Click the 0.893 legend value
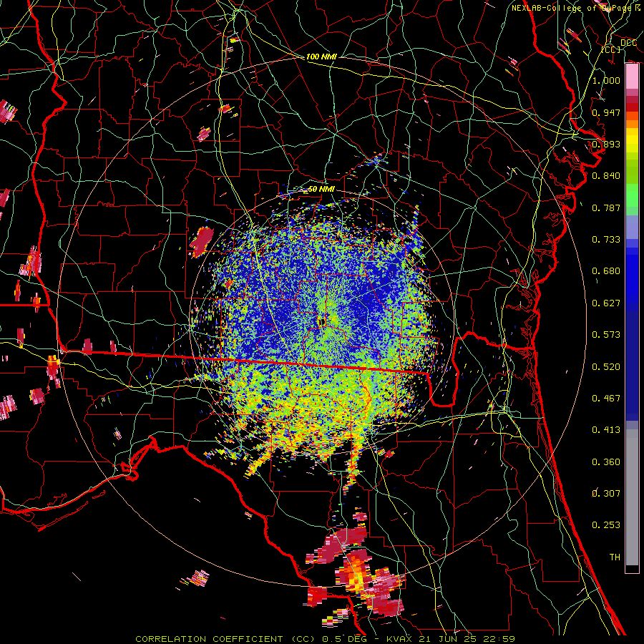This screenshot has height=644, width=644. [x=606, y=144]
